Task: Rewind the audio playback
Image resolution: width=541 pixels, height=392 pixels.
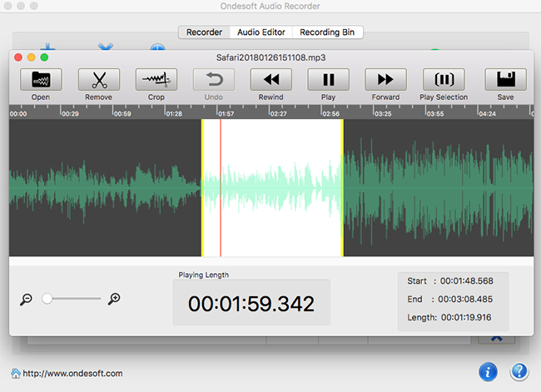Action: tap(270, 80)
